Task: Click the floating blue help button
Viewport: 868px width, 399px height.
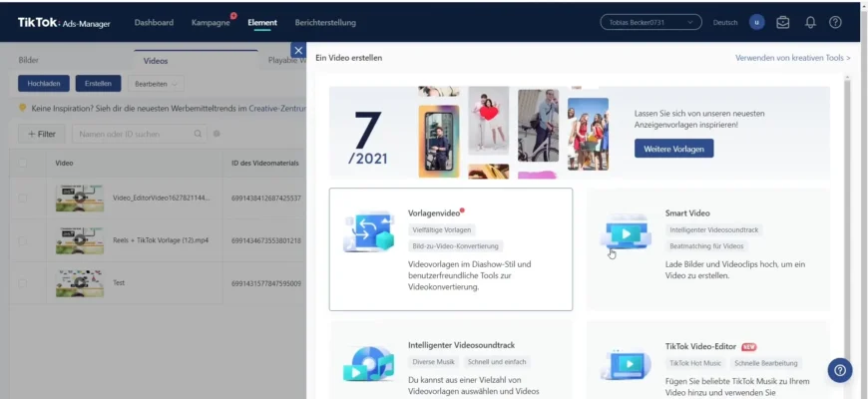Action: [840, 370]
